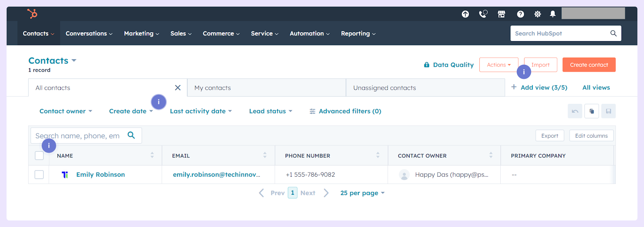Sort by the Phone Number column arrows
The width and height of the screenshot is (644, 227).
coord(378,155)
